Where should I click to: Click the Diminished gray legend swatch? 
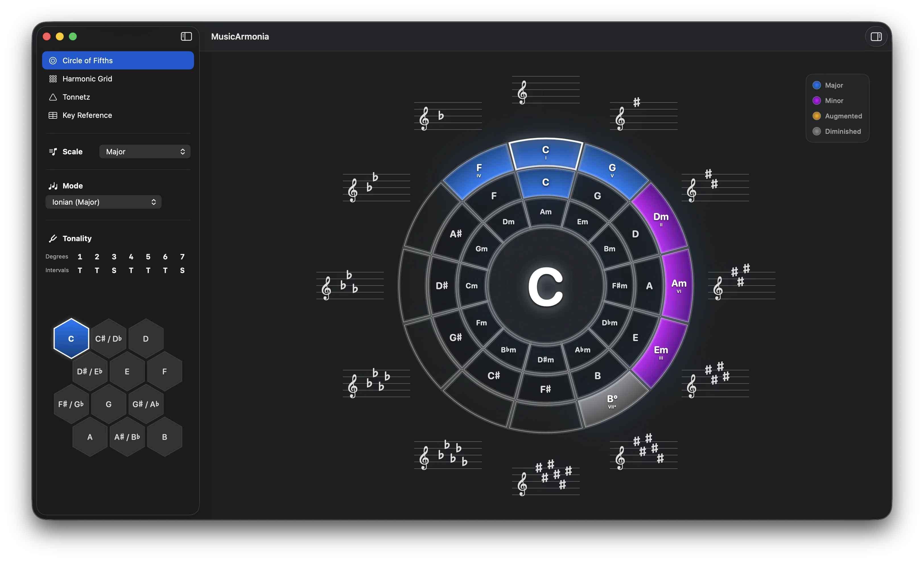[x=816, y=131]
